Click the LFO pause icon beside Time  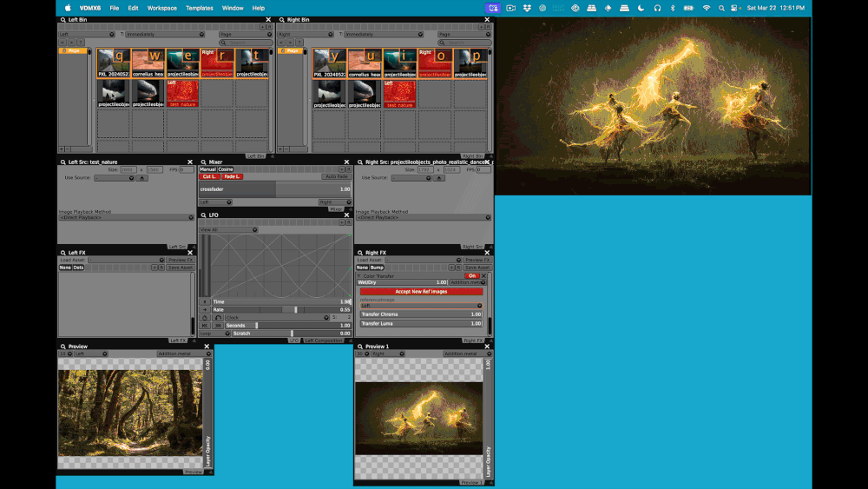click(x=205, y=301)
